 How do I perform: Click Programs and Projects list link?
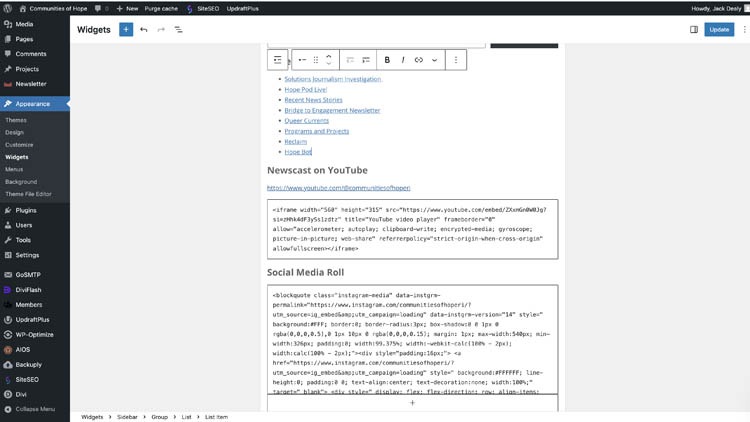click(x=317, y=131)
